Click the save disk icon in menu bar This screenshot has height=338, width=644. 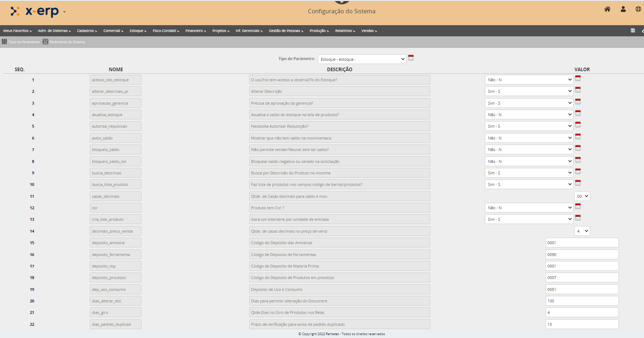click(633, 31)
